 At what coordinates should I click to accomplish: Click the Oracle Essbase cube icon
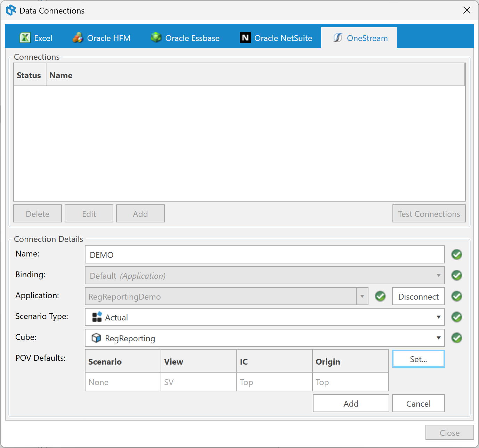click(156, 37)
